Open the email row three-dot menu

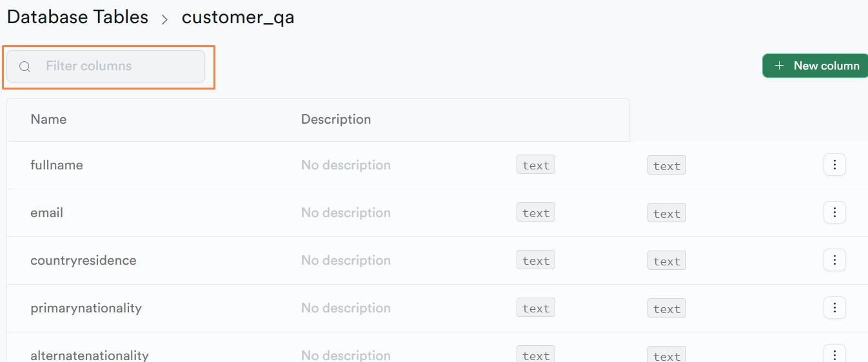point(834,213)
